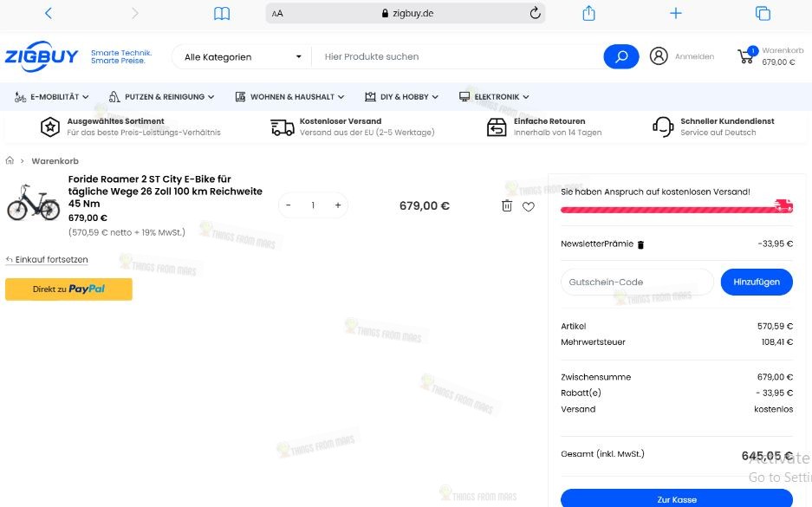This screenshot has width=812, height=507.
Task: Expand the Elektronik menu
Action: pos(494,97)
